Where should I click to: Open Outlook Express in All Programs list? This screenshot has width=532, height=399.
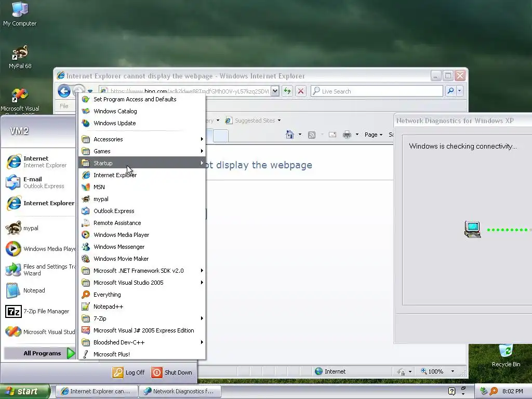(x=142, y=211)
